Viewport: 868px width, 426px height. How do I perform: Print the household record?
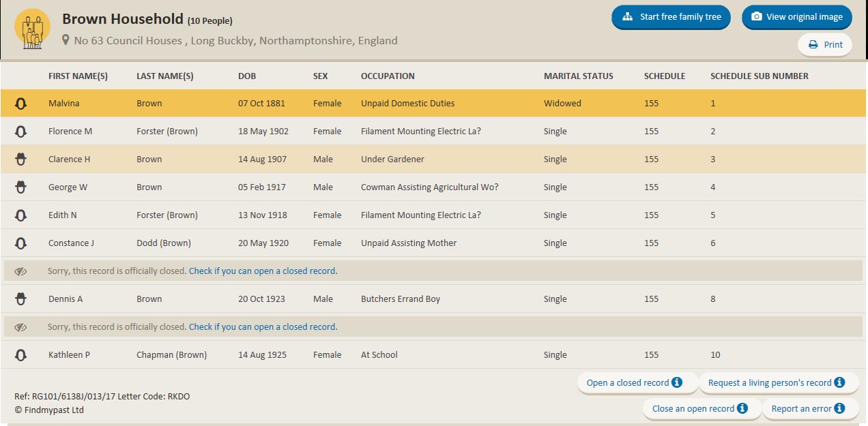825,45
